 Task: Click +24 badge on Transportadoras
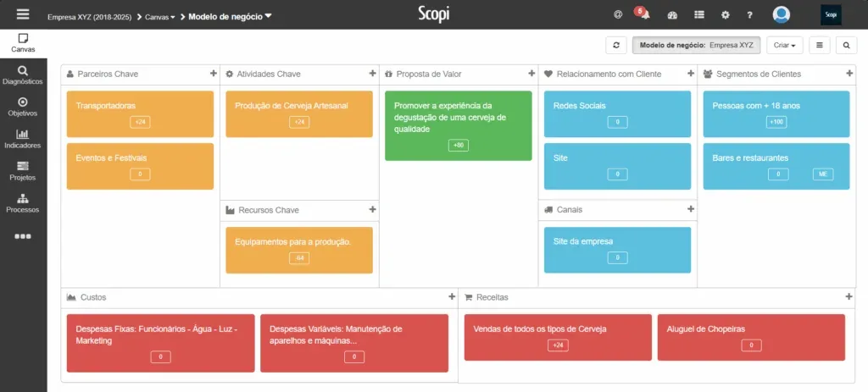[140, 122]
